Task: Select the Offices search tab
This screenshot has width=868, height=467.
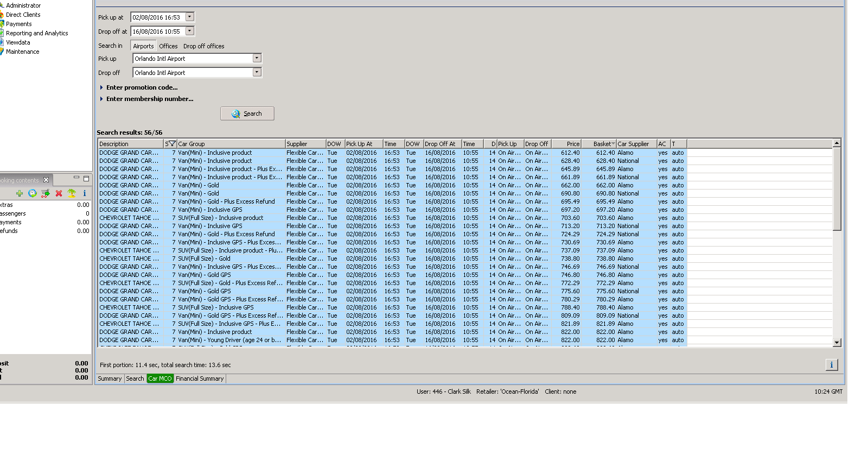Action: point(168,46)
